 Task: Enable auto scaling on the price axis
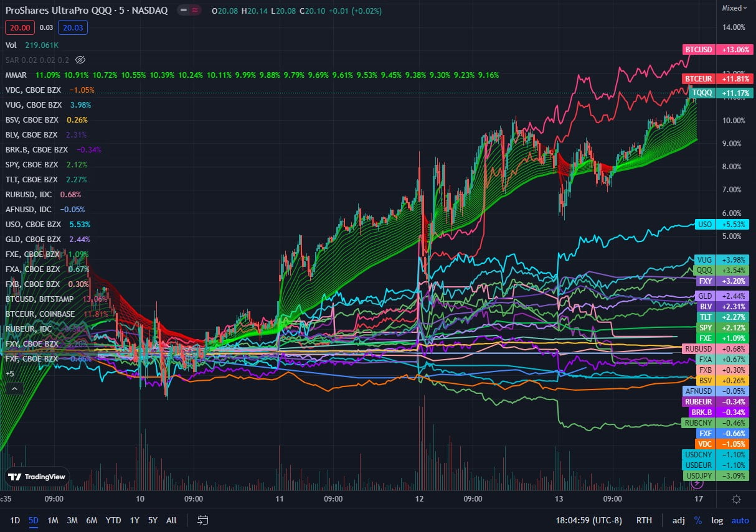tap(740, 520)
